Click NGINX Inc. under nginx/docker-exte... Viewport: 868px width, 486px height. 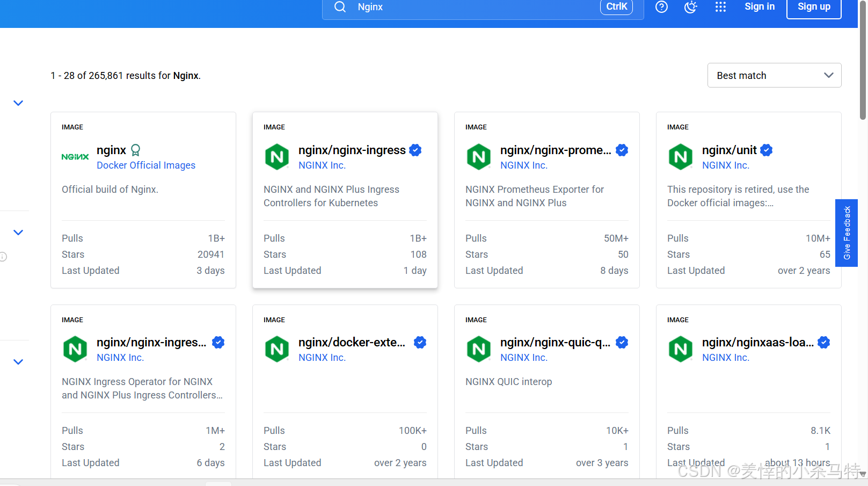(x=322, y=358)
